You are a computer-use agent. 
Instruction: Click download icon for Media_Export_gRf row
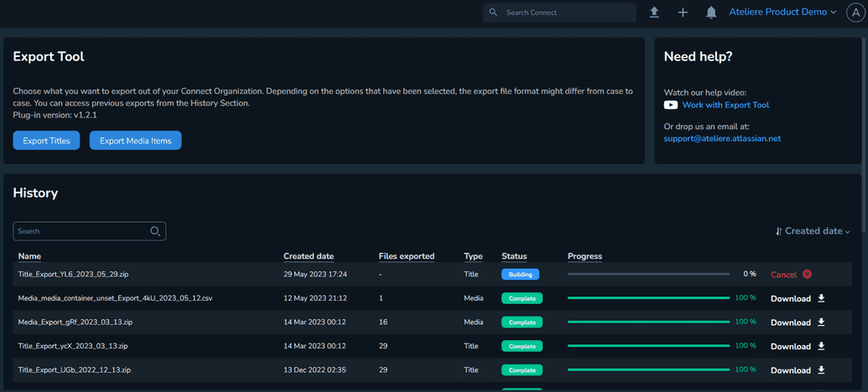822,322
